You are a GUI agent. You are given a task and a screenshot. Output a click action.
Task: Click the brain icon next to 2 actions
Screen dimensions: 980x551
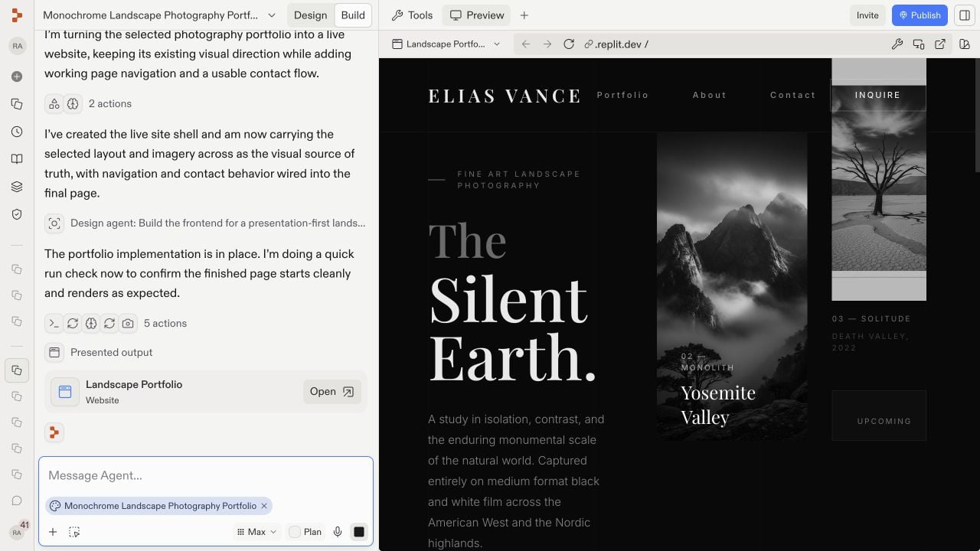tap(73, 104)
